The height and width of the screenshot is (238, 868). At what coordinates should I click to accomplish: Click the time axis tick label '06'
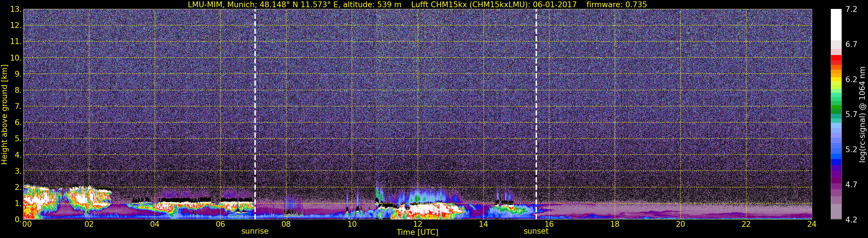pos(220,224)
